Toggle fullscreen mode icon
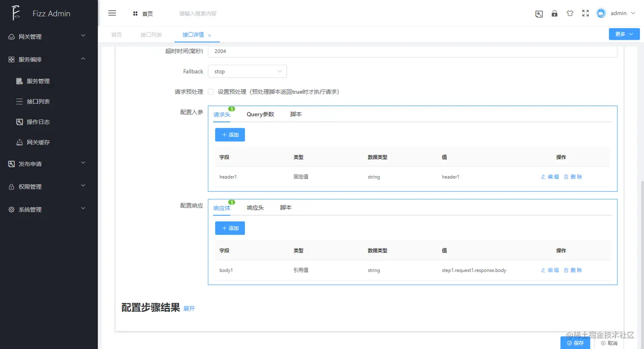This screenshot has height=349, width=644. coord(586,13)
